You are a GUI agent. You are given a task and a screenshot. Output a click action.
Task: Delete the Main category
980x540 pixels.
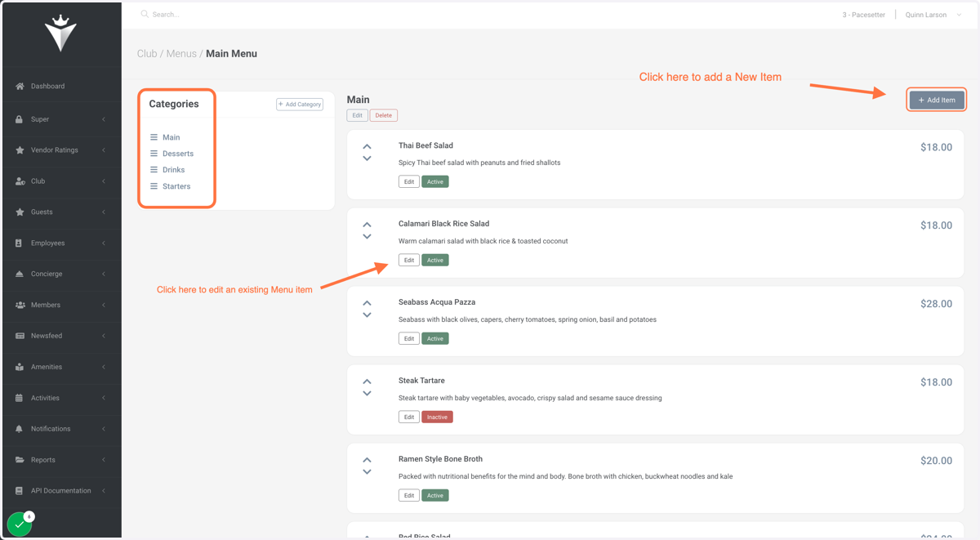[x=383, y=115]
